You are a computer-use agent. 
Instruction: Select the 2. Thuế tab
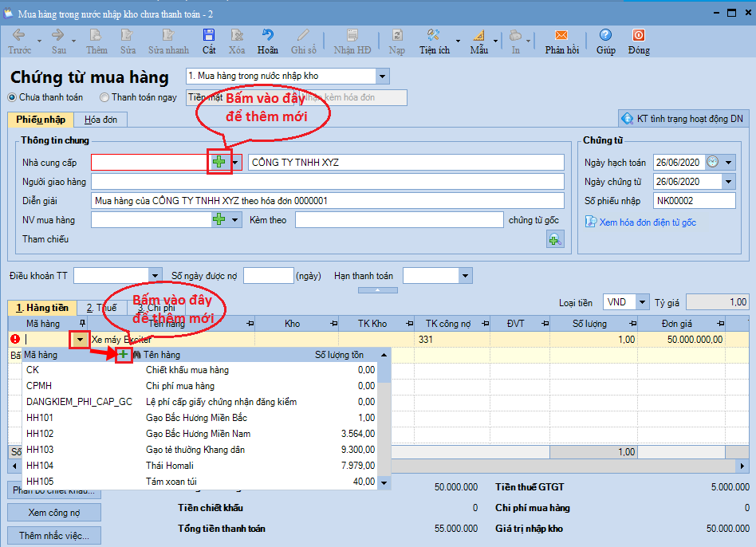pyautogui.click(x=102, y=308)
